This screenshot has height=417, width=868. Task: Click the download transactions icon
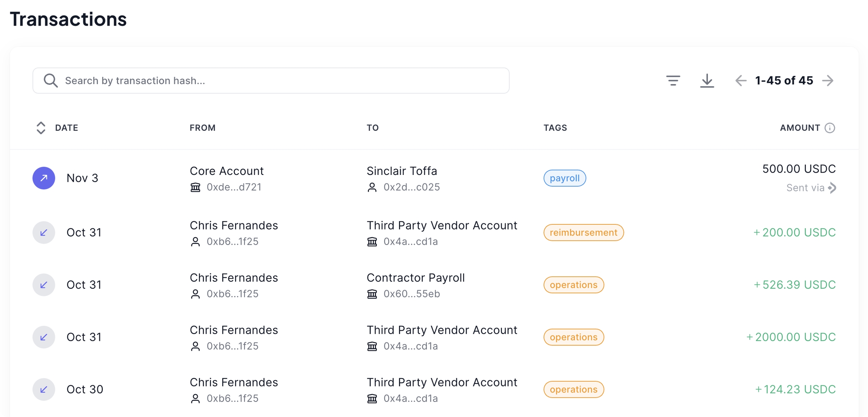(707, 81)
